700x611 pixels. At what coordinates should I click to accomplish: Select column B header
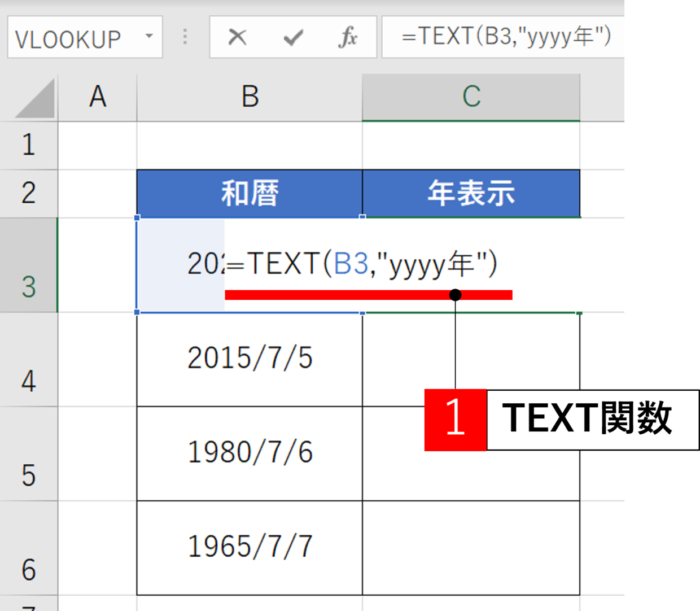(x=250, y=97)
